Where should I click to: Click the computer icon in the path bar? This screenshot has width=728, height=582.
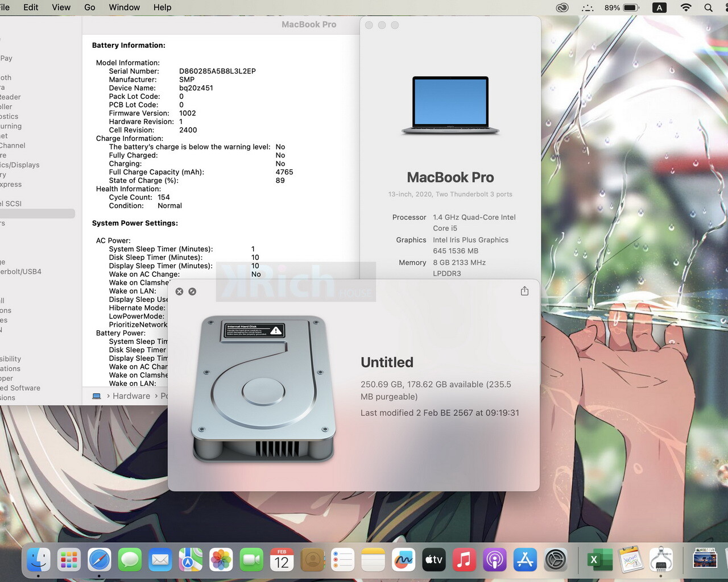tap(97, 396)
